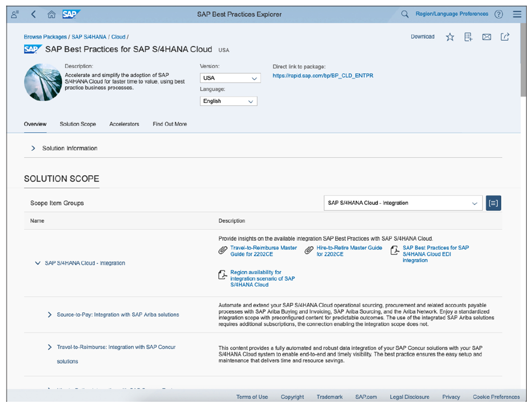Open the share/export icon
The height and width of the screenshot is (409, 532).
click(x=505, y=36)
